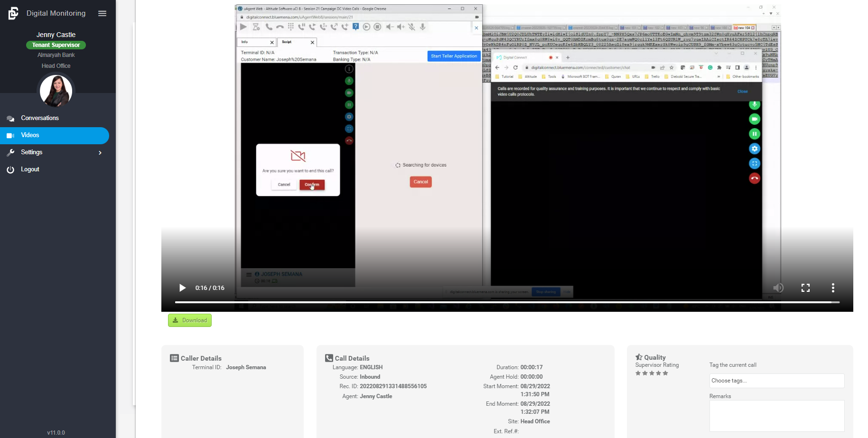This screenshot has height=438, width=868.
Task: Select the Videos menu item
Action: tap(30, 136)
